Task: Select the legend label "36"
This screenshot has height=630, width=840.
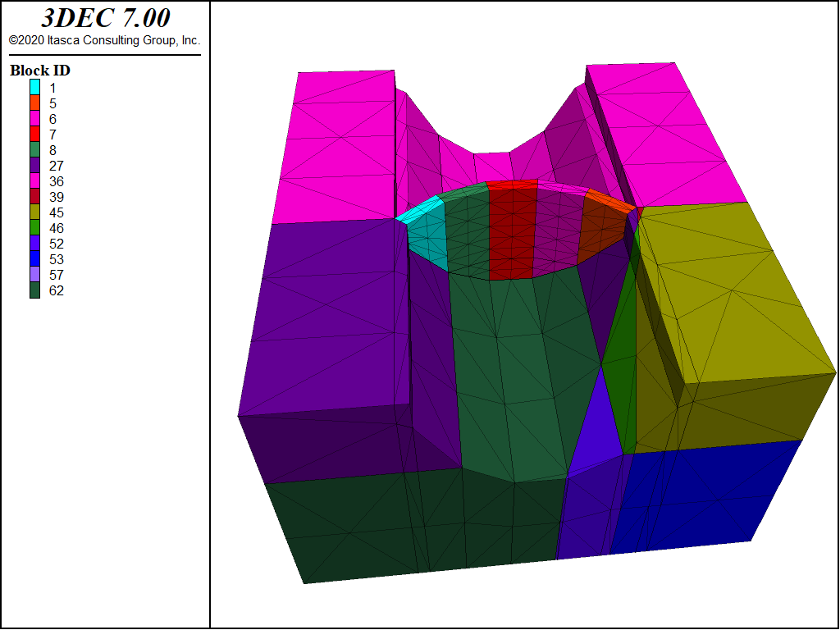Action: tap(57, 181)
